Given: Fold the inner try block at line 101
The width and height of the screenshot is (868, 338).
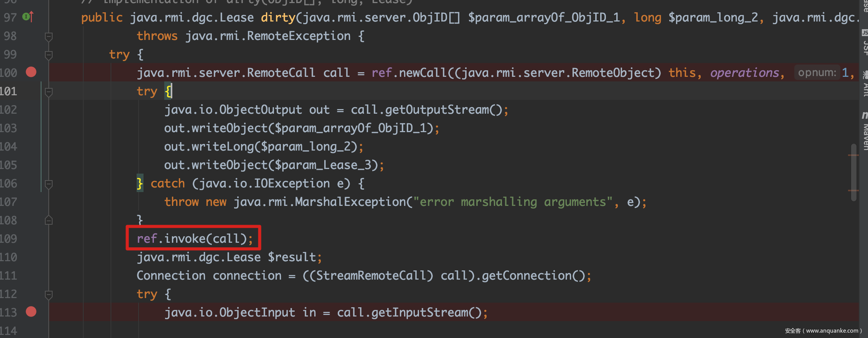Looking at the screenshot, I should click(x=49, y=92).
